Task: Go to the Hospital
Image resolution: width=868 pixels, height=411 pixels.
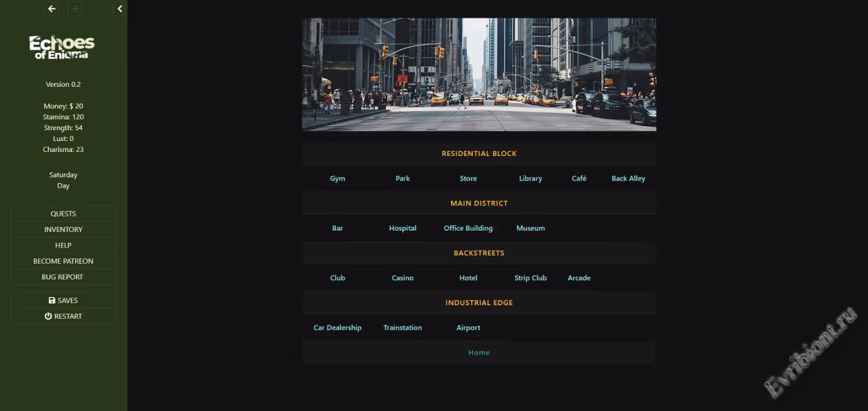Action: point(402,229)
